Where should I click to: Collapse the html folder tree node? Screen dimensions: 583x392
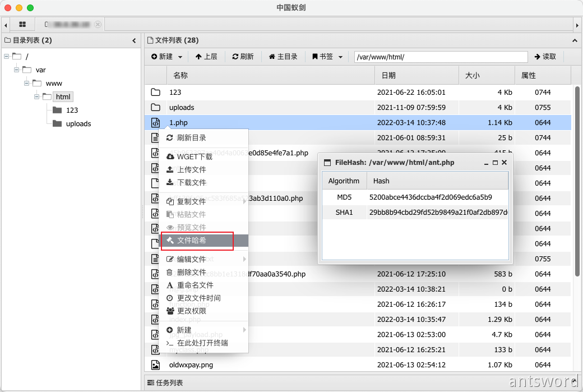[x=37, y=97]
